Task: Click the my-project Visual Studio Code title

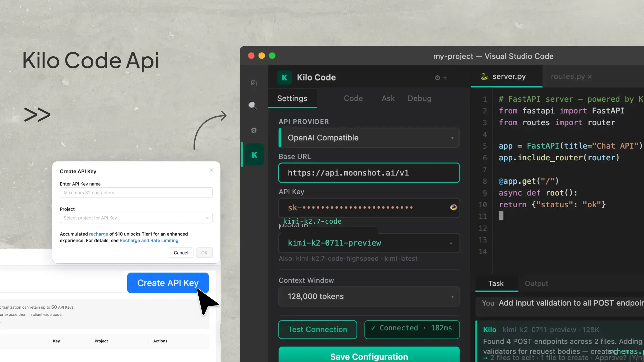Action: point(493,56)
